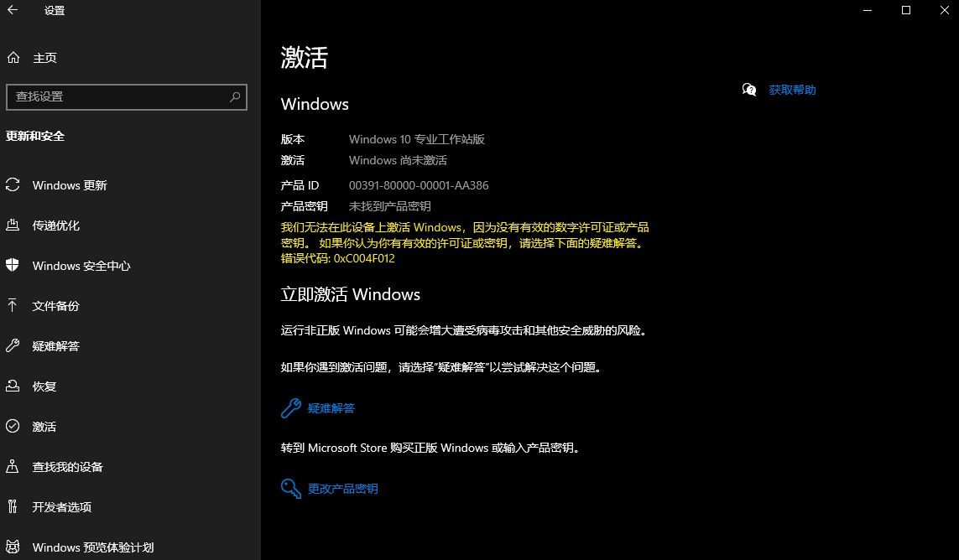The image size is (959, 560).
Task: Click the blue key icon beside 更改产品密钥
Action: tap(291, 489)
